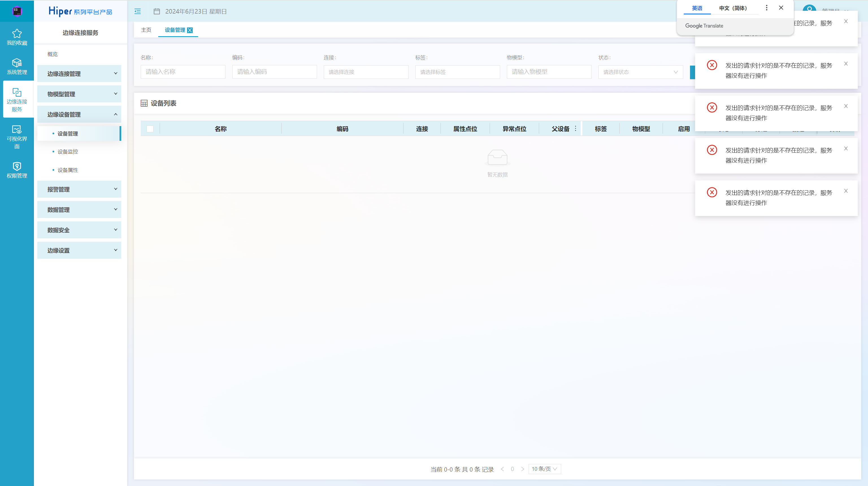
Task: Click the 设备列表 table grid icon
Action: pos(144,103)
